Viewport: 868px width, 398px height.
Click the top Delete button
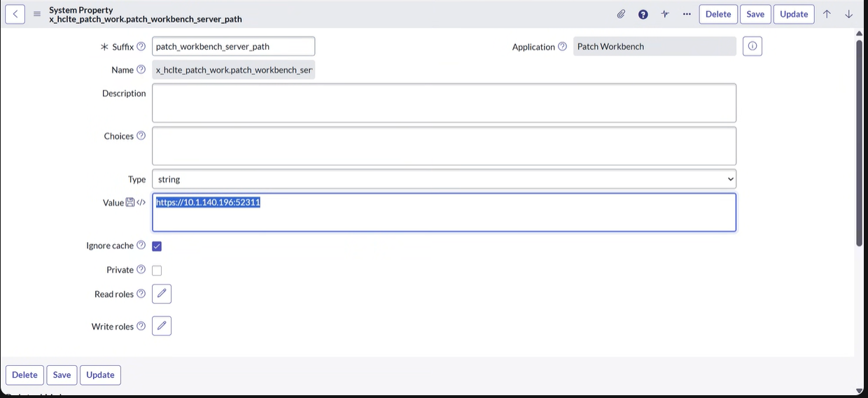[x=718, y=14]
